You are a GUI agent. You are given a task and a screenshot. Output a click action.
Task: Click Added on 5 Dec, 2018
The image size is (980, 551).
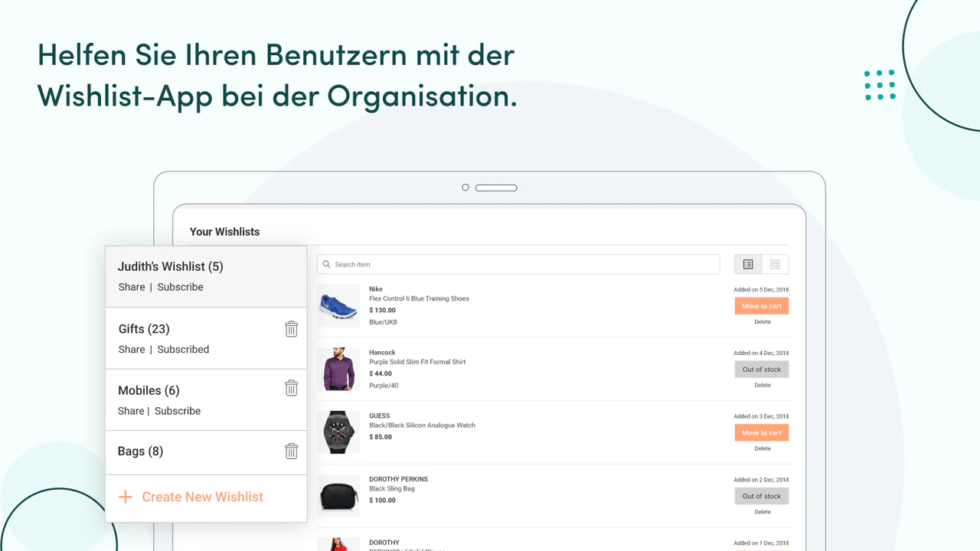click(761, 290)
